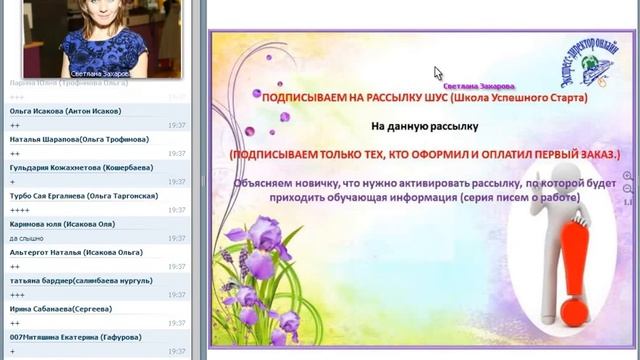Click 19:37 timestamp on the "да слышно" message

coord(177,238)
